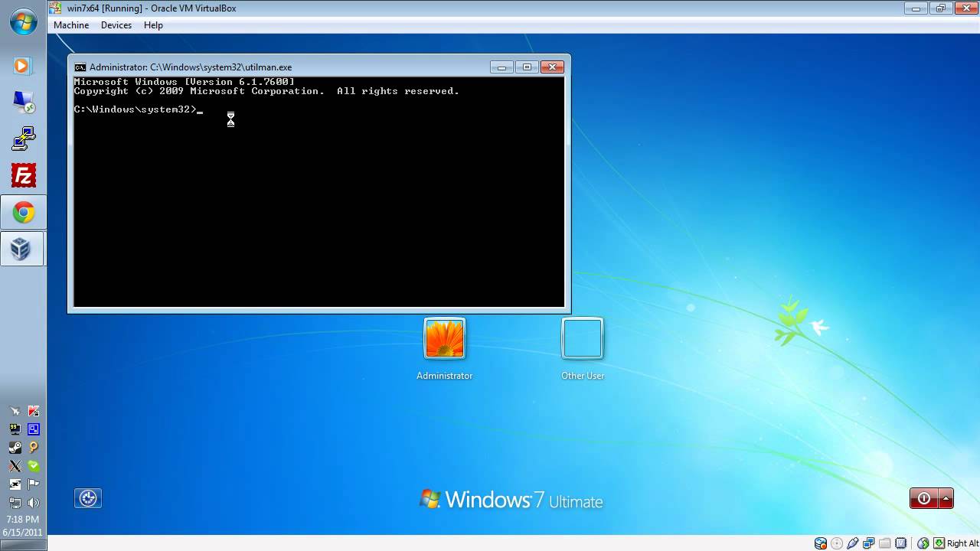The height and width of the screenshot is (551, 980).
Task: Open the Ease of Access button
Action: 88,498
